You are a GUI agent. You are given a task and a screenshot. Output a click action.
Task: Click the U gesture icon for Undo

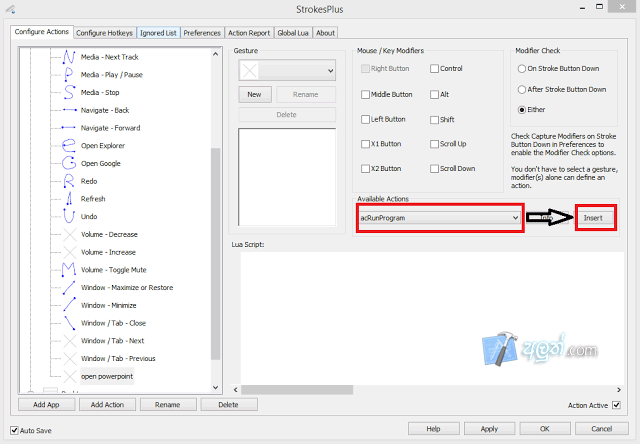[x=69, y=216]
